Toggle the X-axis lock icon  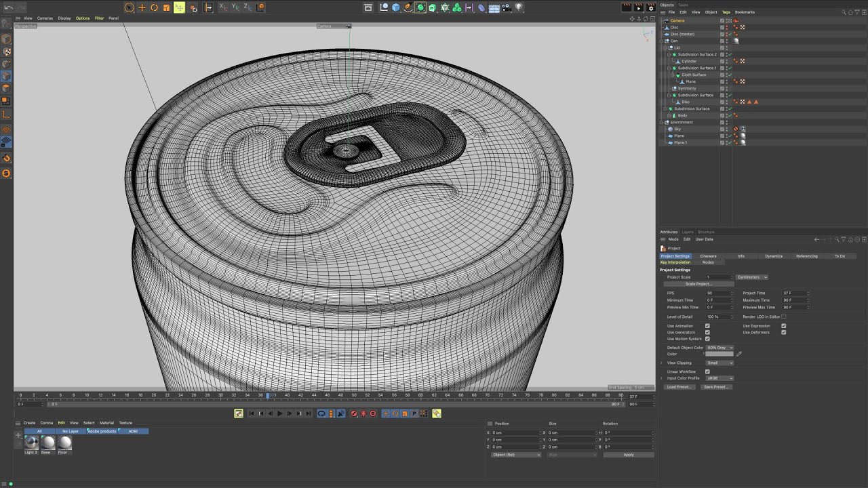(x=223, y=7)
